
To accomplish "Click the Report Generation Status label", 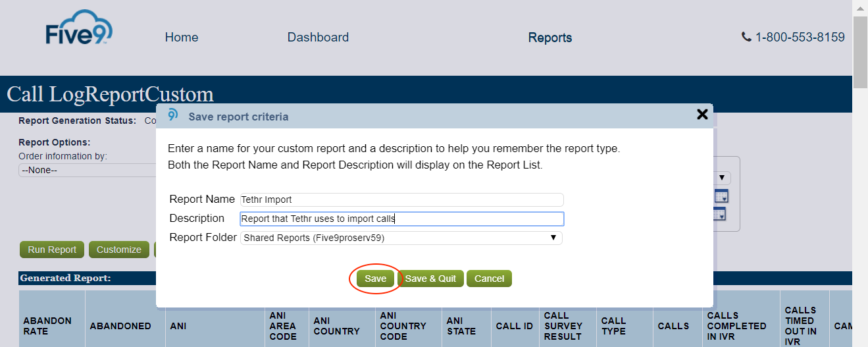I will (77, 120).
